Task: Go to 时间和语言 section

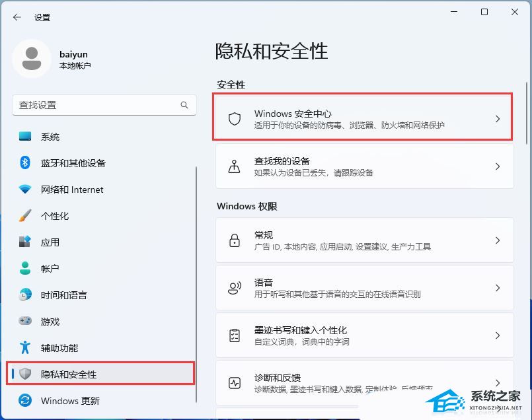Action: (x=63, y=295)
